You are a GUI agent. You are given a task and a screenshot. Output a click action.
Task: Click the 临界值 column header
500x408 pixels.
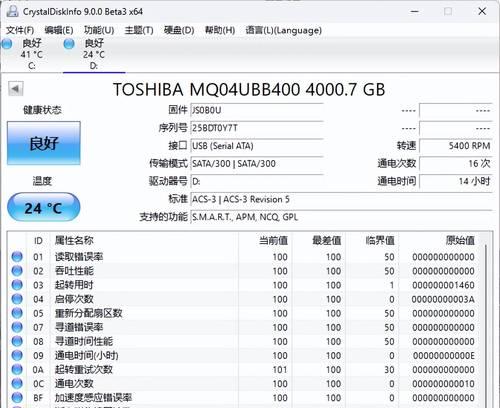coord(372,240)
